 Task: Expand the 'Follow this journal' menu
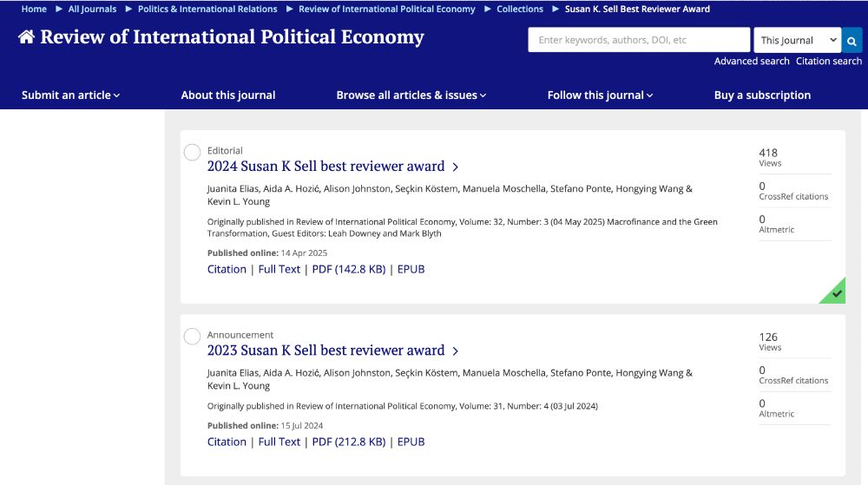[600, 95]
